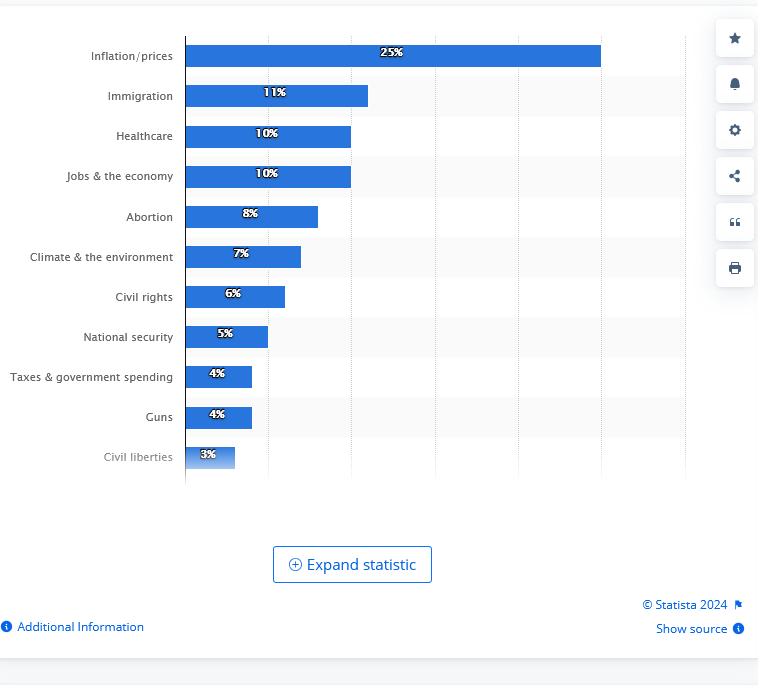758x696 pixels.
Task: Click the Healthcare 10% bar
Action: pyautogui.click(x=267, y=137)
